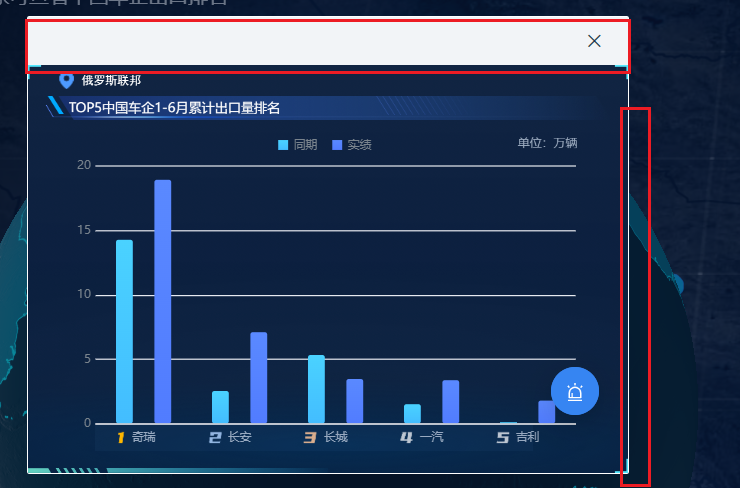Click the 奇瑞 实绩 dark-blue bar
Screen dimensions: 740x488
point(163,302)
